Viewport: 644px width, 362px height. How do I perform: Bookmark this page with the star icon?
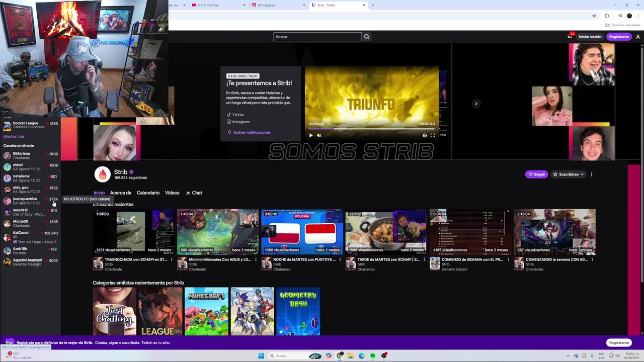coord(594,16)
